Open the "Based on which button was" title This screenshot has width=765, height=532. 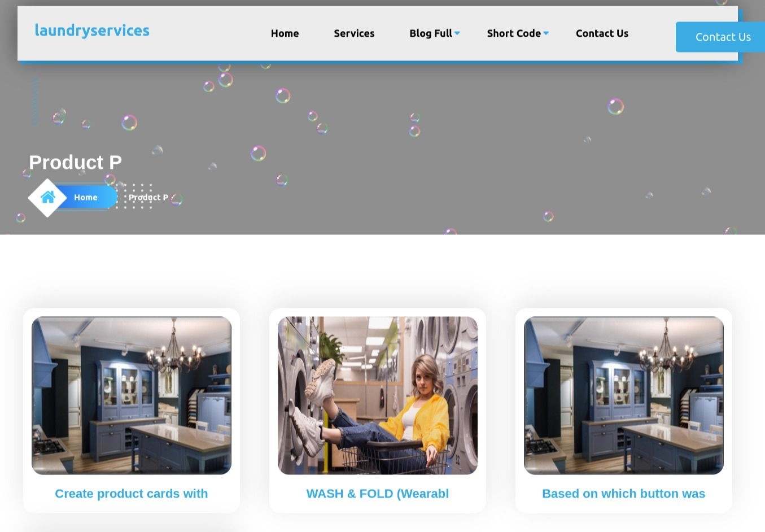pyautogui.click(x=623, y=494)
